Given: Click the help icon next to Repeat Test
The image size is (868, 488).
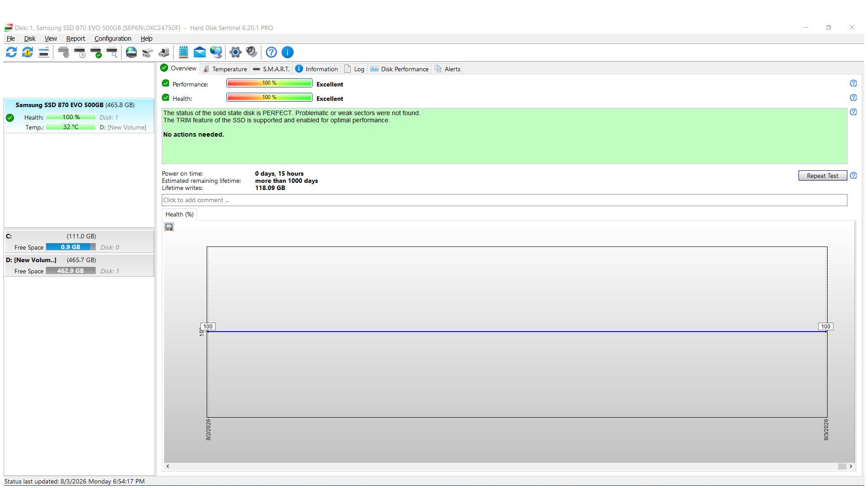Looking at the screenshot, I should (x=853, y=176).
